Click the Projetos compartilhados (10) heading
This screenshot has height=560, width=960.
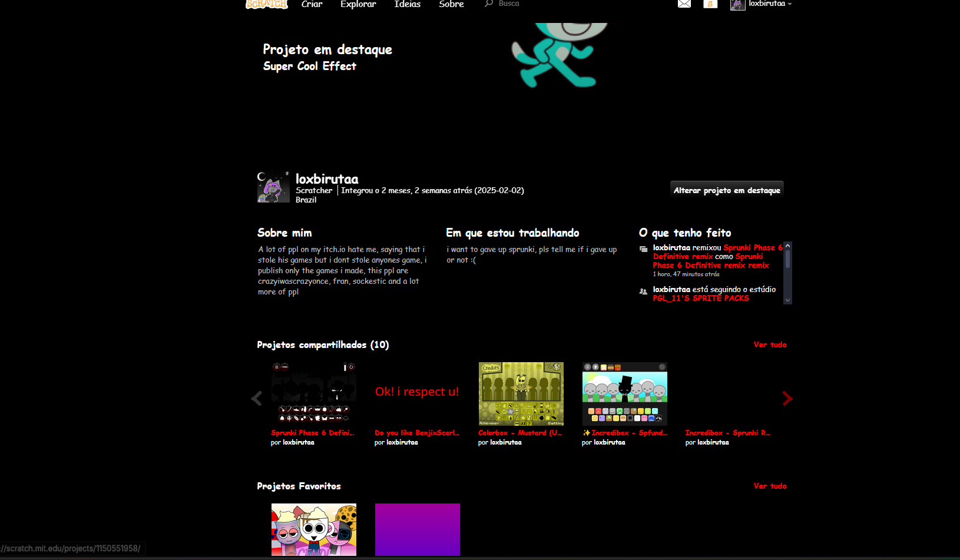coord(323,345)
